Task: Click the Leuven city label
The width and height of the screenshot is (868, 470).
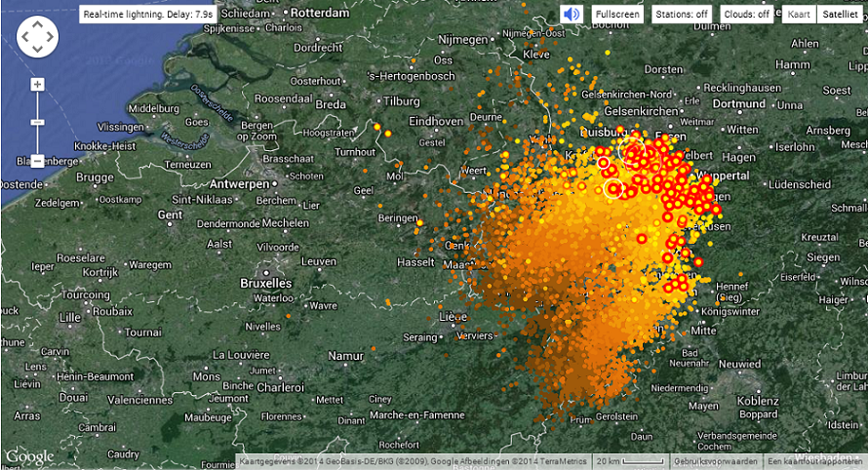Action: click(319, 260)
